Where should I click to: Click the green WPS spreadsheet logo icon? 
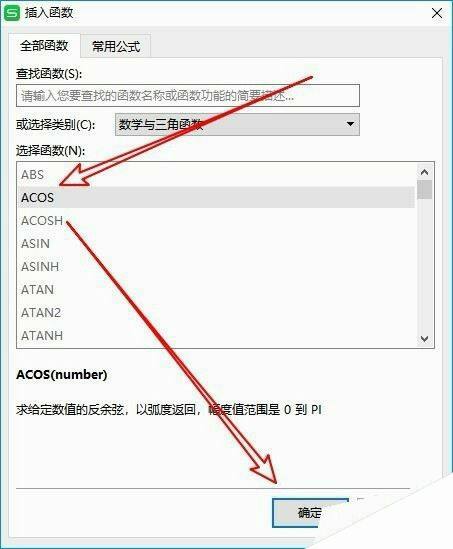pos(12,13)
